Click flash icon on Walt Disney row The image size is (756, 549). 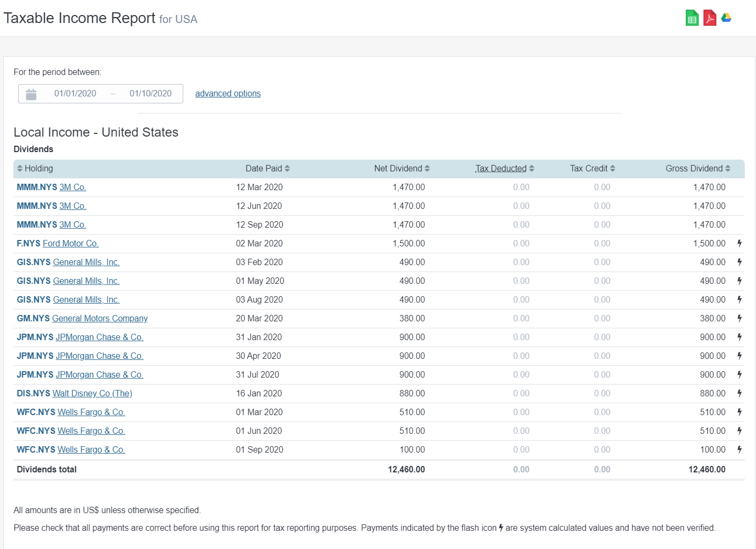tap(739, 393)
